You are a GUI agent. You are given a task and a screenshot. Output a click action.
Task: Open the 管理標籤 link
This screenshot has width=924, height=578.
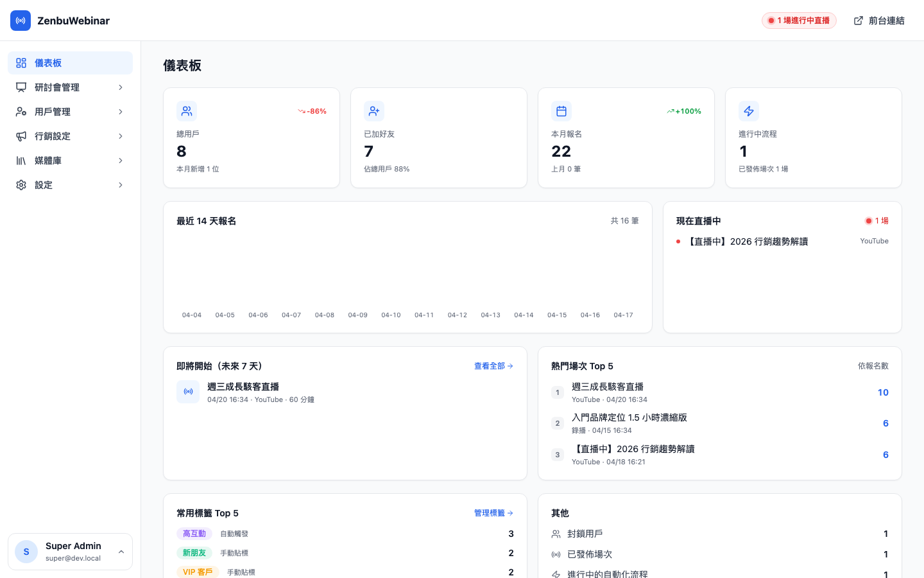pyautogui.click(x=492, y=513)
